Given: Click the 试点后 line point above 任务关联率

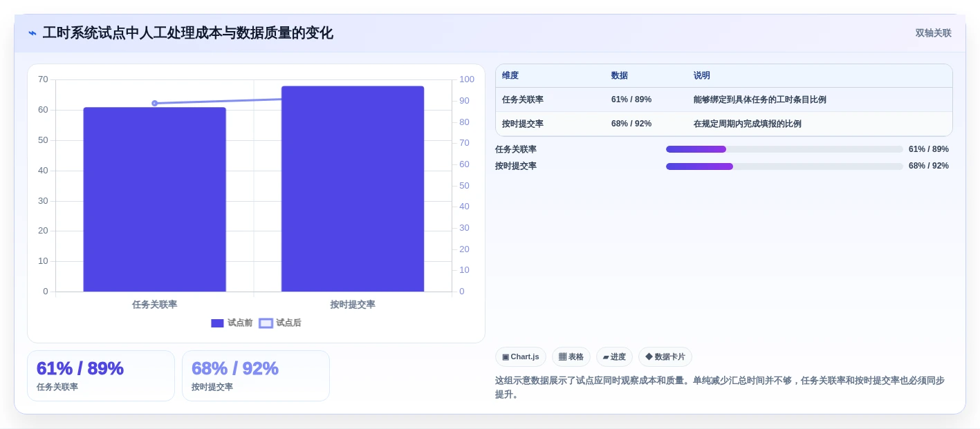Looking at the screenshot, I should (x=155, y=103).
